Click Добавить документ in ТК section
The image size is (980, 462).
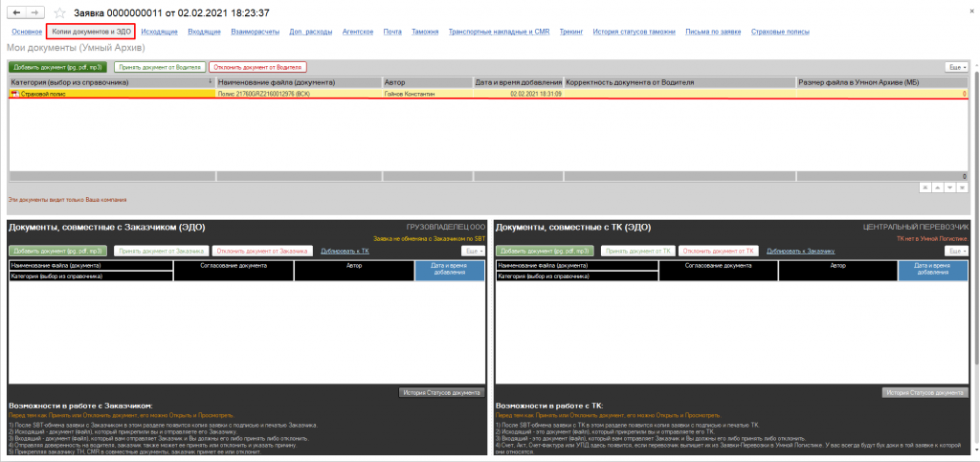[x=546, y=251]
